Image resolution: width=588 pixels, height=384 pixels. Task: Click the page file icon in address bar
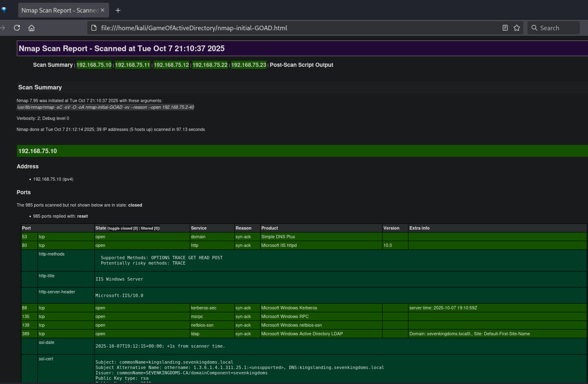click(x=94, y=28)
